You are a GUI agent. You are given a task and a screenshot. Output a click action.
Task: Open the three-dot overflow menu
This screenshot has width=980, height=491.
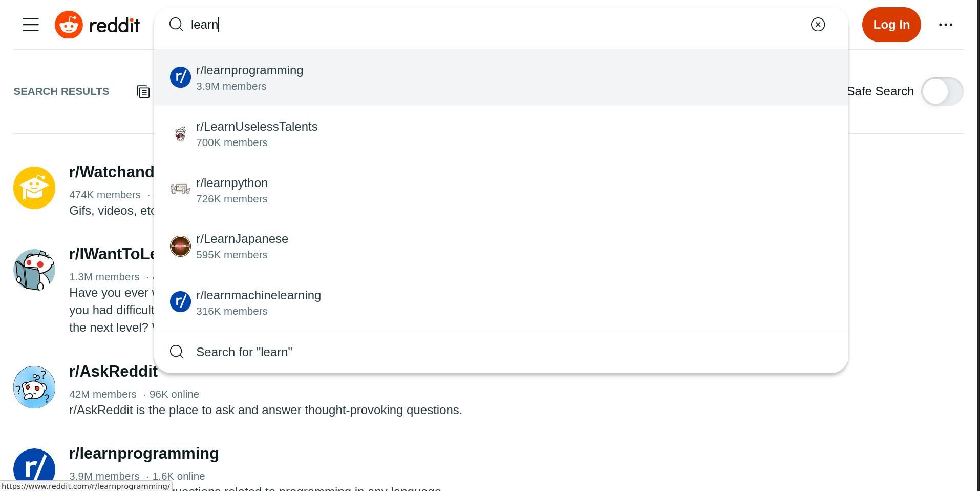[945, 24]
